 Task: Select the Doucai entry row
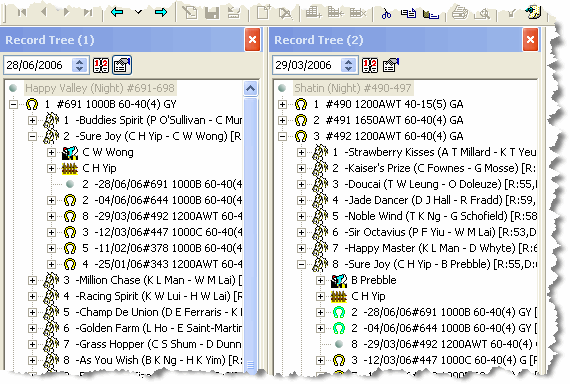(x=434, y=184)
